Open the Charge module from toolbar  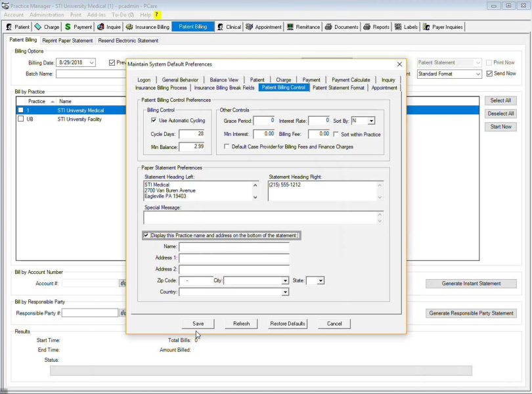47,27
